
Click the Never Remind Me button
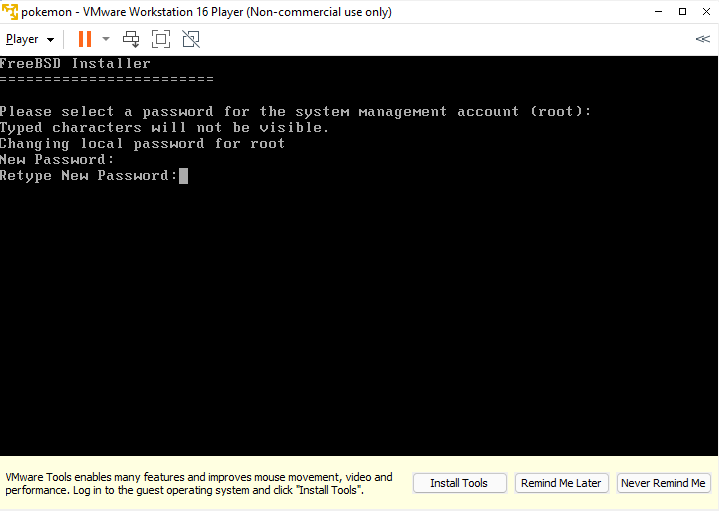pos(663,483)
